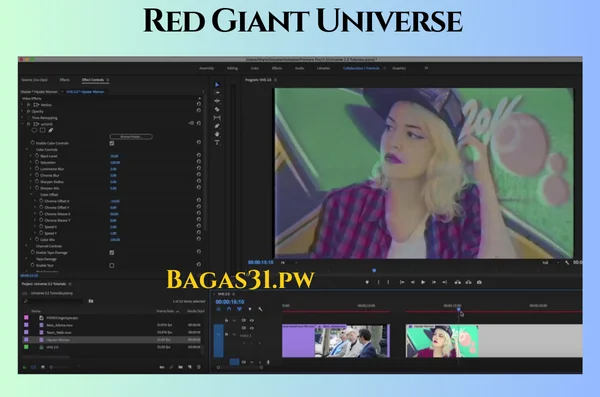600x397 pixels.
Task: Select the Ripple Edit tool
Action: click(x=217, y=101)
